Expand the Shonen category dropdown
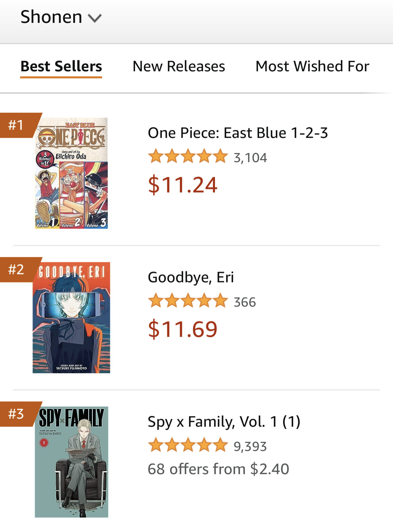 pos(61,17)
